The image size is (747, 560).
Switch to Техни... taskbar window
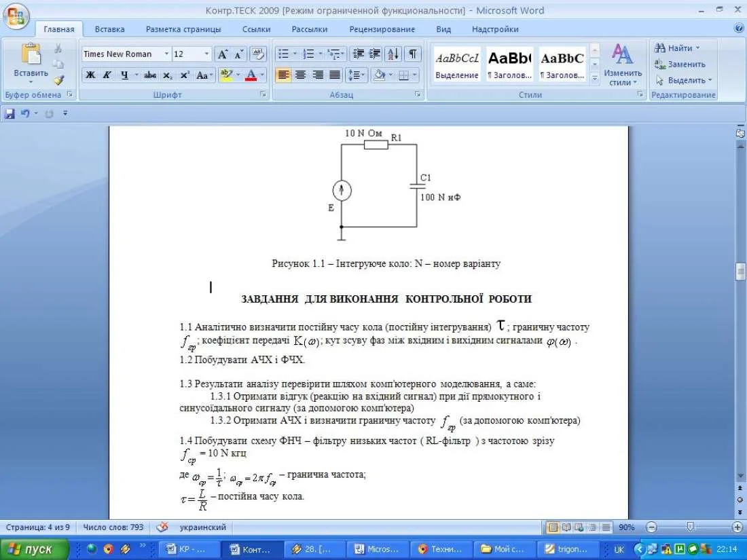tap(441, 550)
